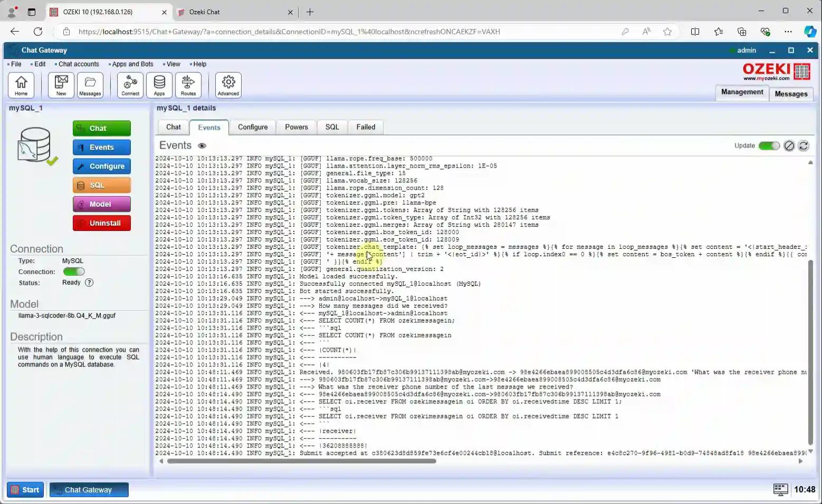
Task: Click the Connect toolbar icon
Action: (130, 85)
